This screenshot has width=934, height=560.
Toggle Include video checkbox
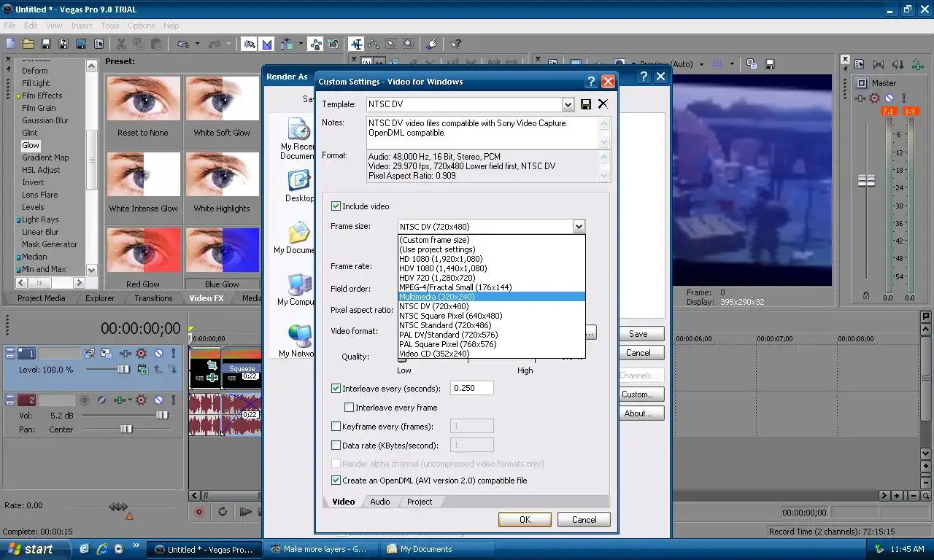336,206
